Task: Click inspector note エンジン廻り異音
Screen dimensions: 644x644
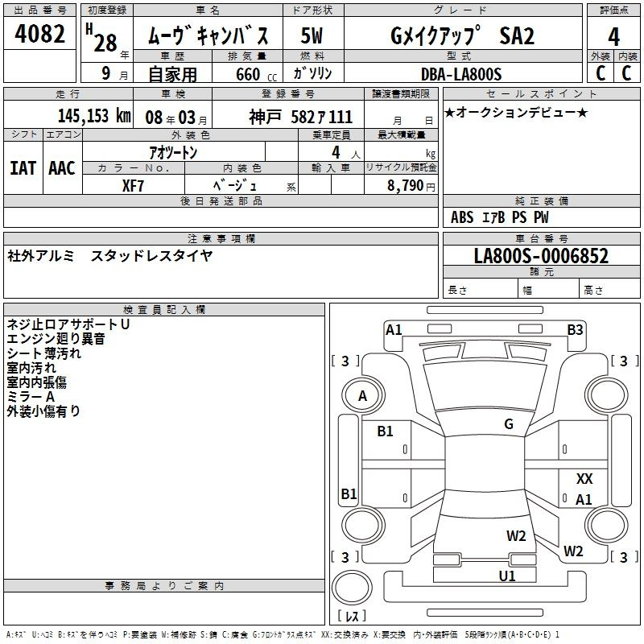Action: tap(56, 339)
